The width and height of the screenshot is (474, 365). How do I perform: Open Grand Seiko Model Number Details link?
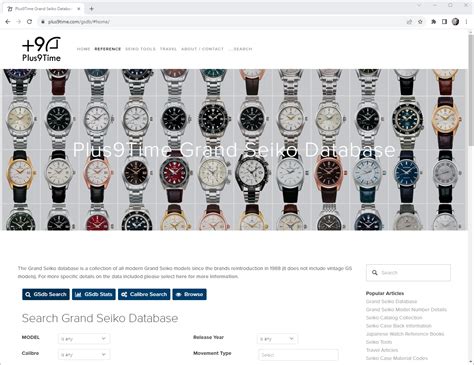[406, 310]
